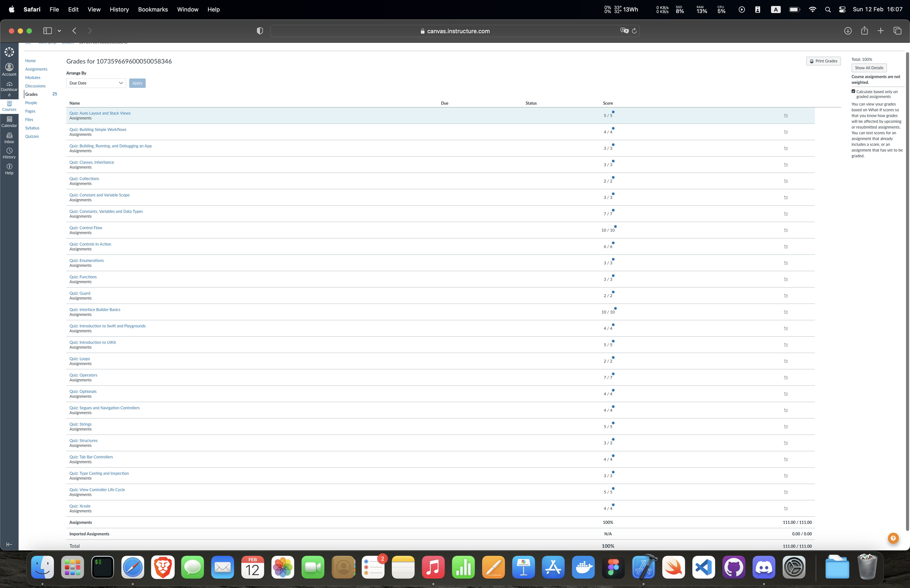Click the translate icon in address bar
The height and width of the screenshot is (588, 910).
(624, 31)
